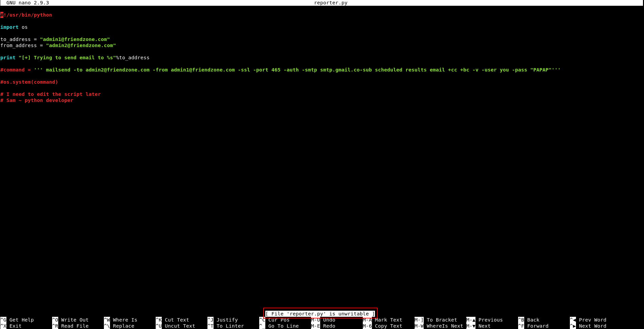This screenshot has height=329, width=644.
Task: Click the To Linter shortcut
Action: point(230,326)
